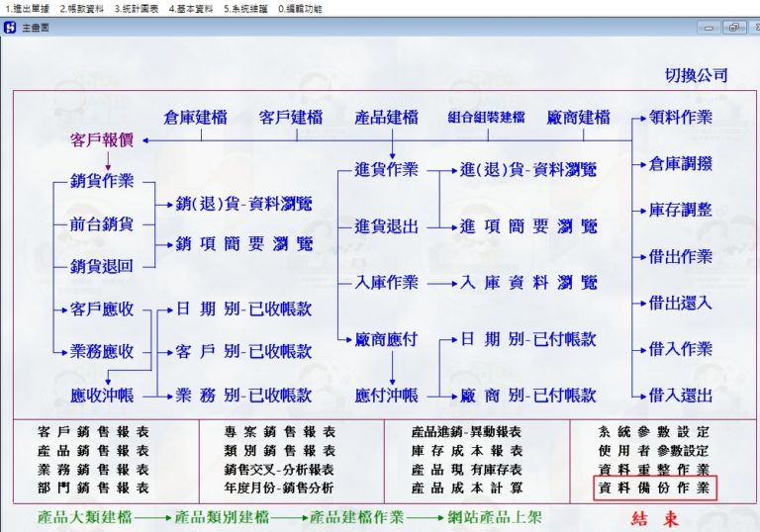The width and height of the screenshot is (760, 532).
Task: Open 類別銷售報表
Action: tap(280, 451)
